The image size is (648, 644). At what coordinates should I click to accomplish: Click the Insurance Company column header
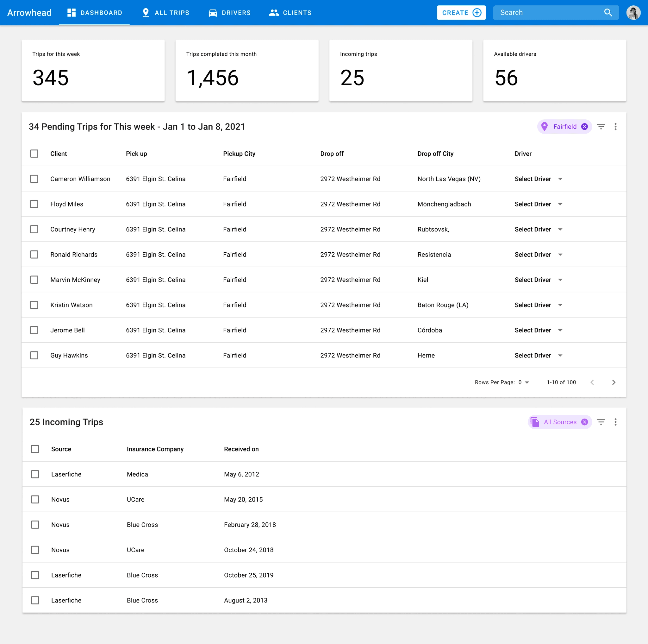coord(155,449)
